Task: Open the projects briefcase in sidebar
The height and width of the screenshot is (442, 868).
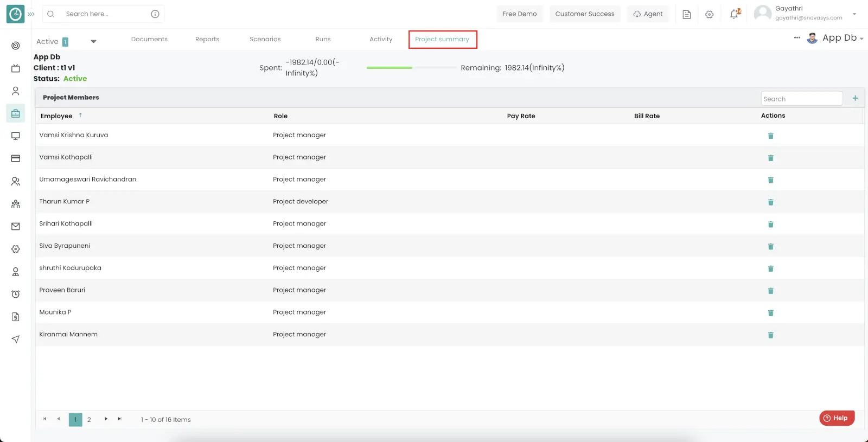Action: point(16,113)
